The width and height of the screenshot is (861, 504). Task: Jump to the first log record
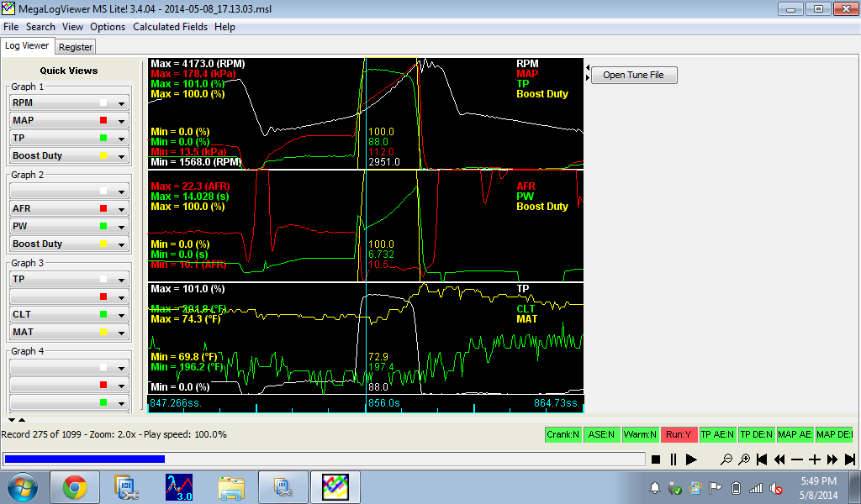pyautogui.click(x=762, y=459)
